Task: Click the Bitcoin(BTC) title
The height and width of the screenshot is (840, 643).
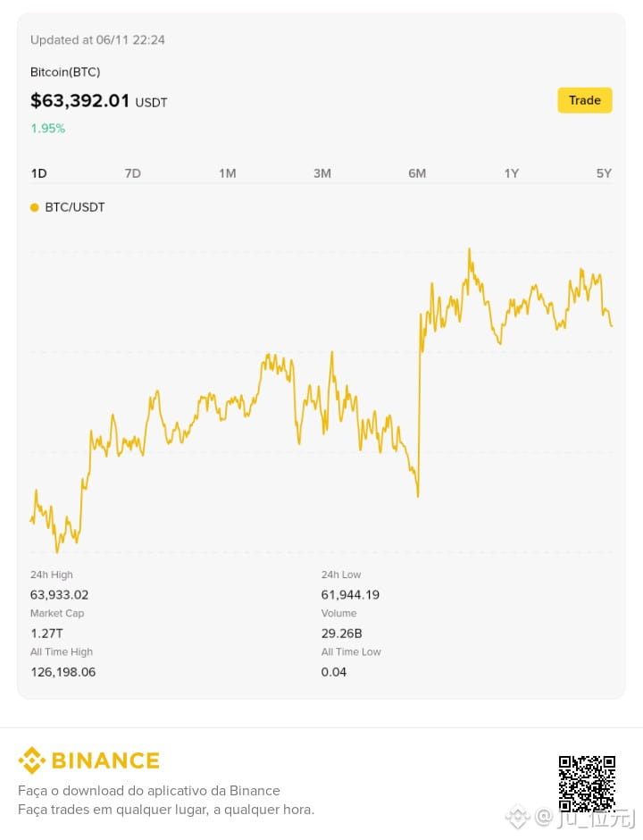Action: click(65, 71)
